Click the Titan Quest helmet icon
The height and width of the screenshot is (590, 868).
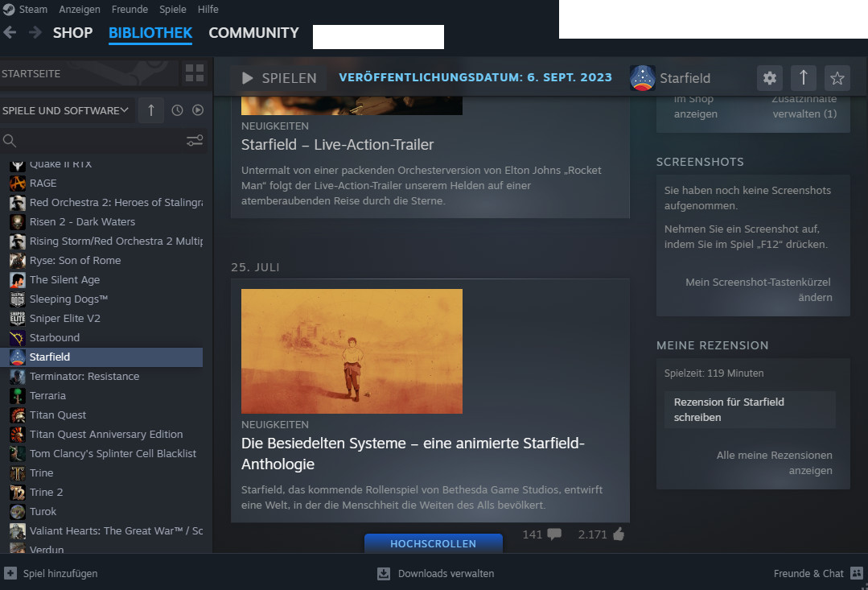(x=18, y=415)
